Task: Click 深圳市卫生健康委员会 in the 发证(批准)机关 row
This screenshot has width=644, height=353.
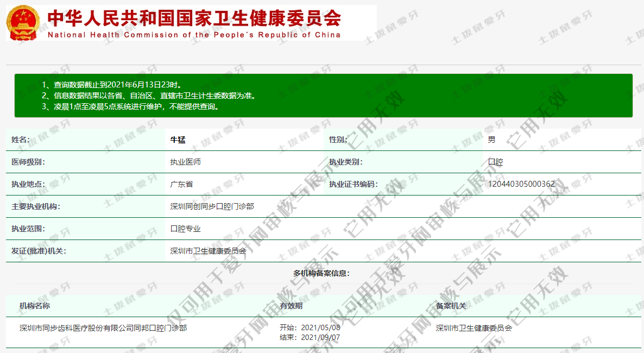Action: tap(208, 251)
